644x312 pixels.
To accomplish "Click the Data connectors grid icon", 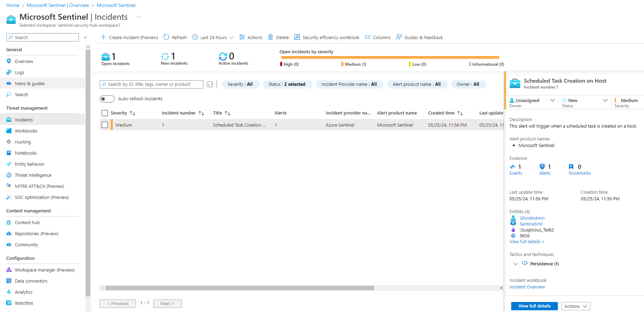I will [9, 281].
